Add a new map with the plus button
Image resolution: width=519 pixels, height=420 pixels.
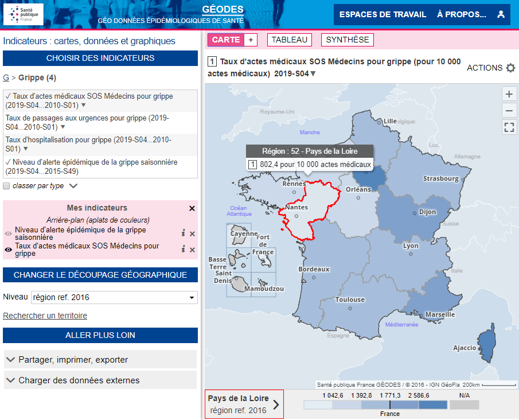click(251, 40)
